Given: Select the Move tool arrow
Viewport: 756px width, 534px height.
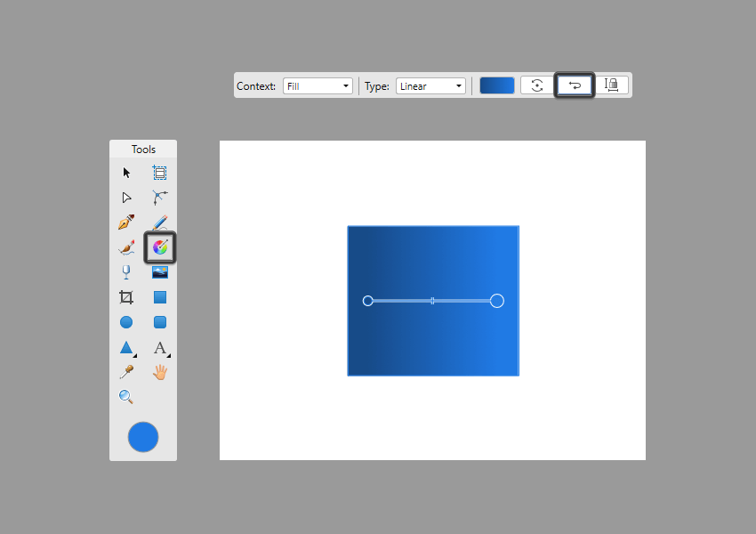Looking at the screenshot, I should point(126,173).
